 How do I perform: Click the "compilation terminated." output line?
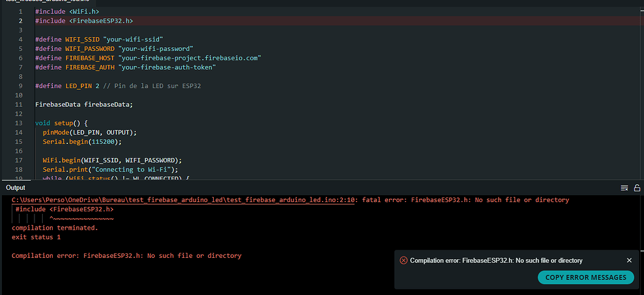[55, 228]
